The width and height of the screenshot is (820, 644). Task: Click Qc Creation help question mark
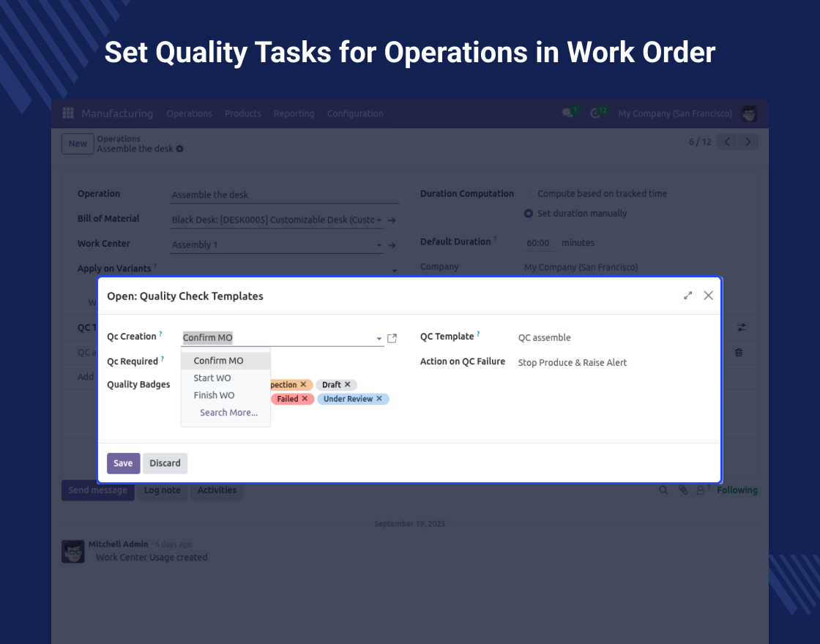(x=160, y=334)
